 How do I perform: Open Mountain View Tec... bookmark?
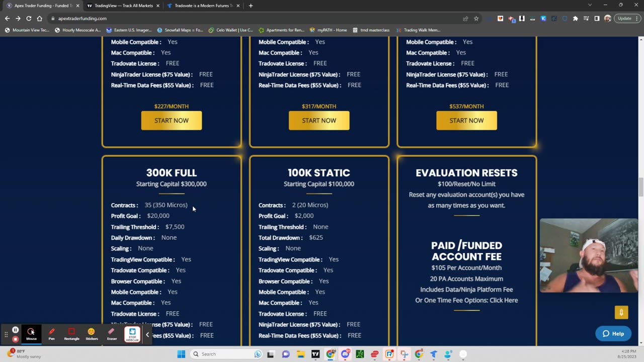tap(27, 30)
